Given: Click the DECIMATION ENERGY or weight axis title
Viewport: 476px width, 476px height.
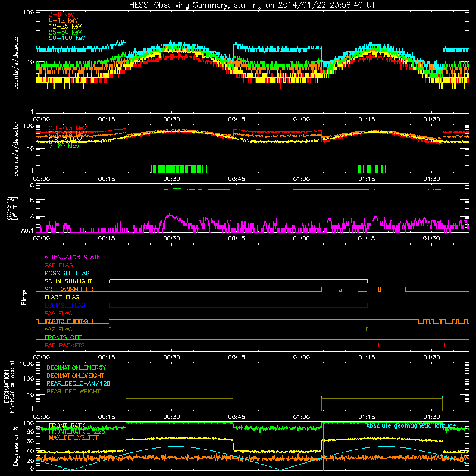Looking at the screenshot, I should [9, 386].
